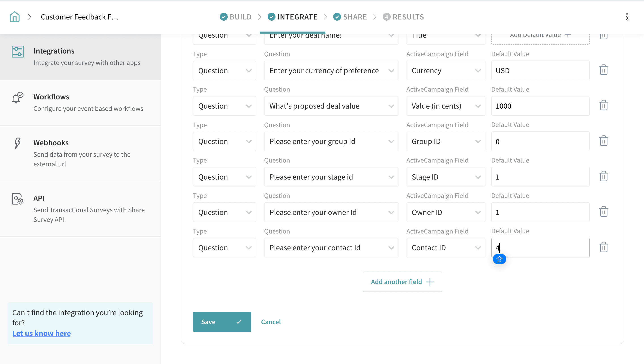Image resolution: width=644 pixels, height=364 pixels.
Task: Delete the Contact ID mapping row
Action: 604,247
